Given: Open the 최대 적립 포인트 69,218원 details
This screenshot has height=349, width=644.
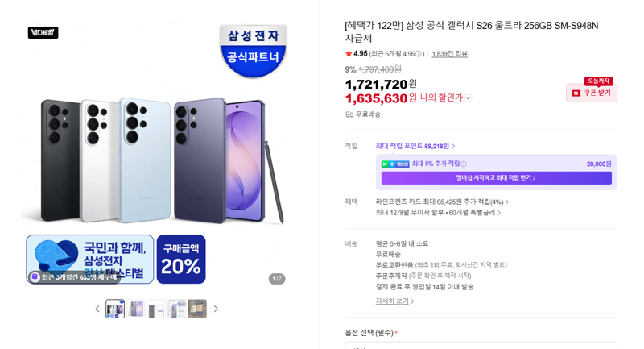Looking at the screenshot, I should pyautogui.click(x=415, y=147).
